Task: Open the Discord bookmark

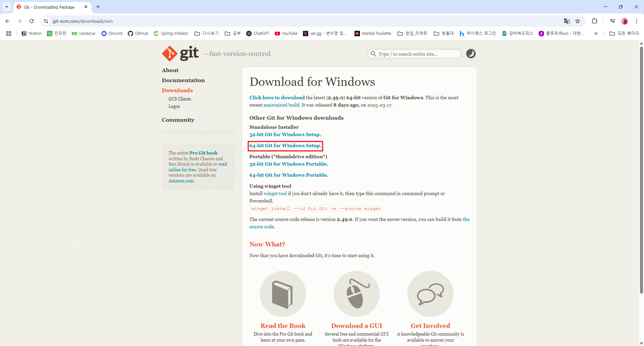Action: click(x=112, y=34)
